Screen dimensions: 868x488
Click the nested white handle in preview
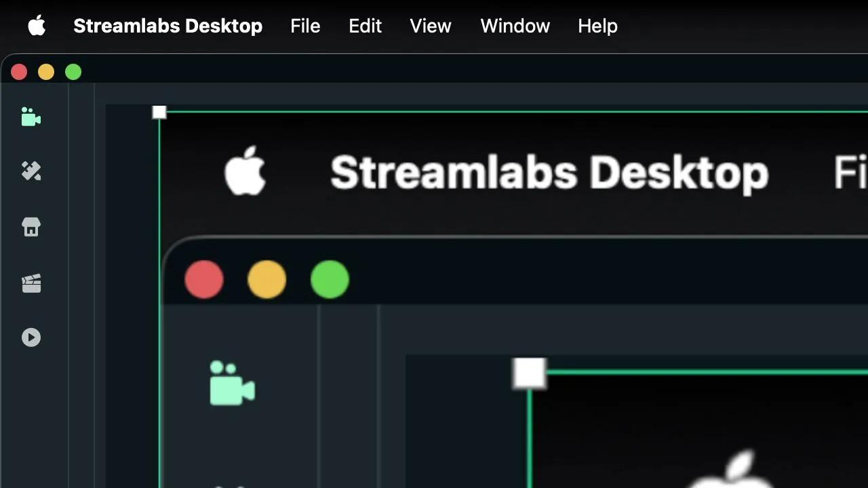coord(530,373)
